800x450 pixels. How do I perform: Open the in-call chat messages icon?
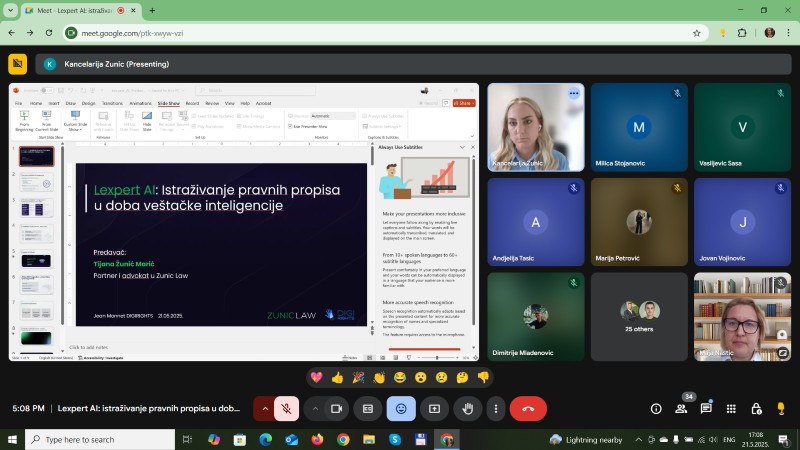pyautogui.click(x=706, y=409)
